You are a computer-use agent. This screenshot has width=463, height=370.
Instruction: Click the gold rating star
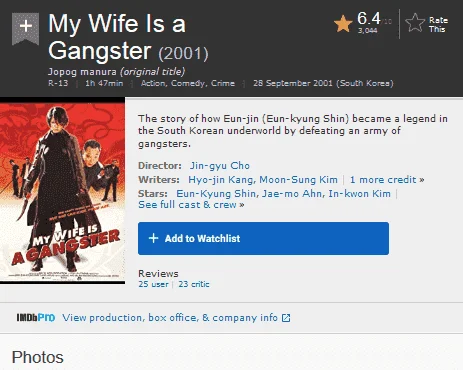(343, 24)
